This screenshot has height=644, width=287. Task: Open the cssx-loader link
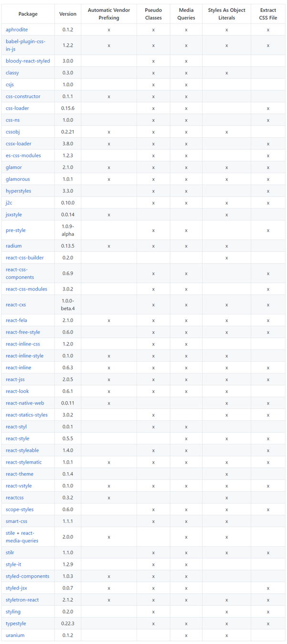[x=19, y=144]
